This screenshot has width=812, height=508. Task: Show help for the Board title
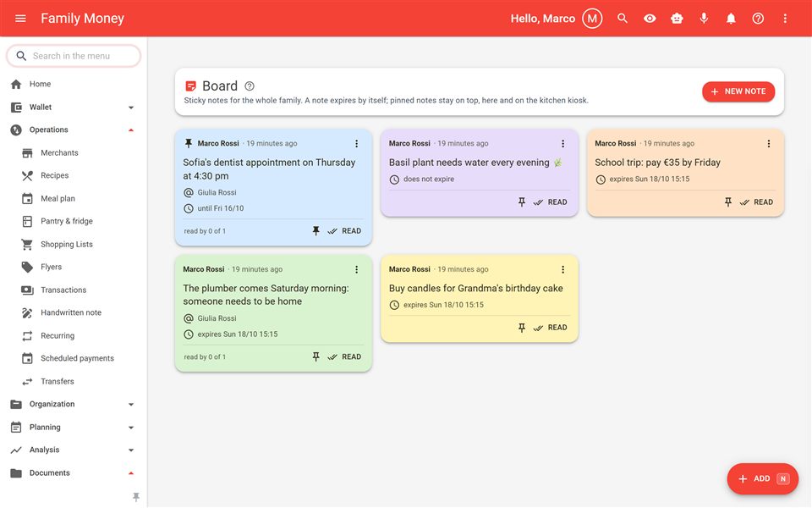pos(249,86)
